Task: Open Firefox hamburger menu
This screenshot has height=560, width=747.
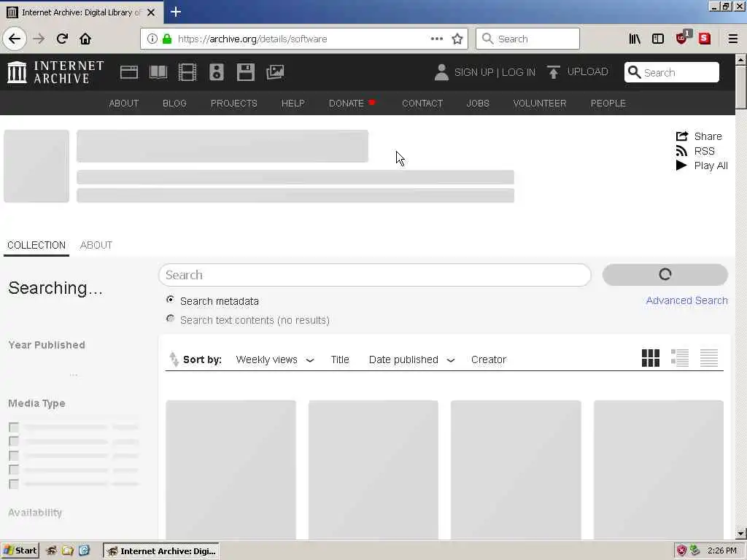Action: pos(733,39)
